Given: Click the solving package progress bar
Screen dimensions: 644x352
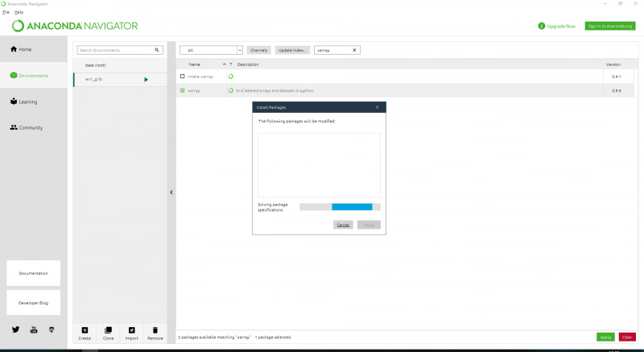Looking at the screenshot, I should 339,207.
